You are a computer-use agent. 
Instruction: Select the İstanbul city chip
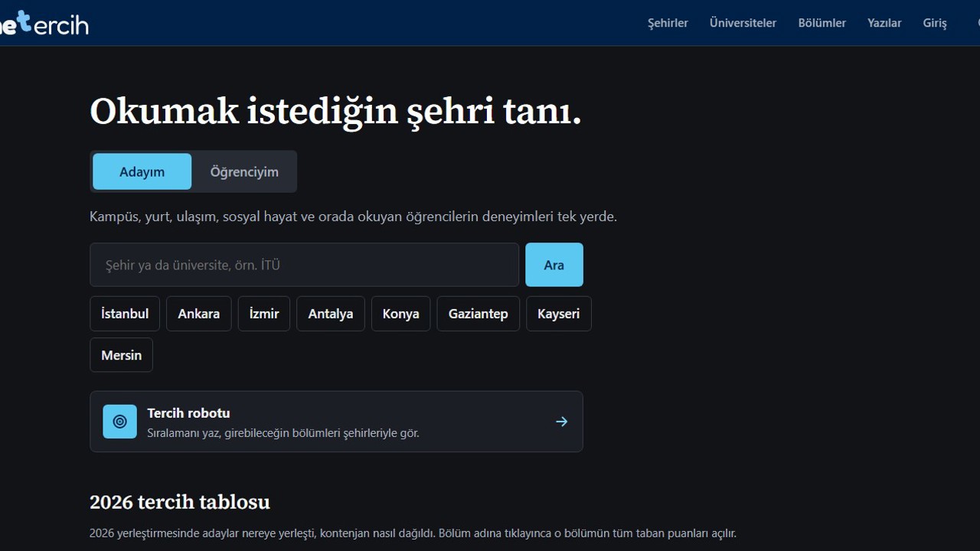pos(125,314)
